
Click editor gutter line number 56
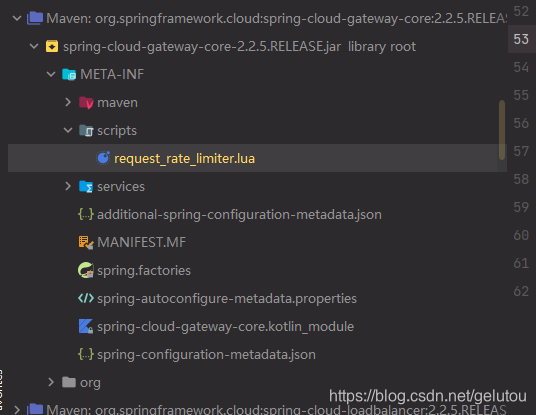tap(521, 123)
